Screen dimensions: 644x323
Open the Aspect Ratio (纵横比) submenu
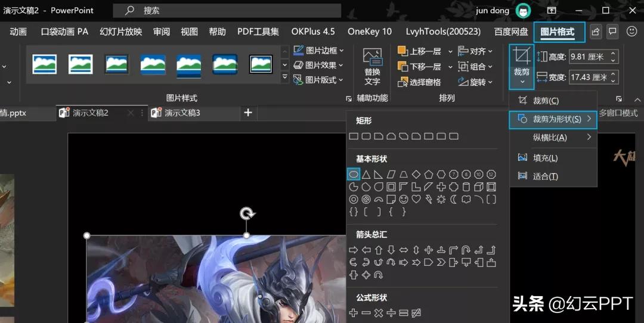553,138
